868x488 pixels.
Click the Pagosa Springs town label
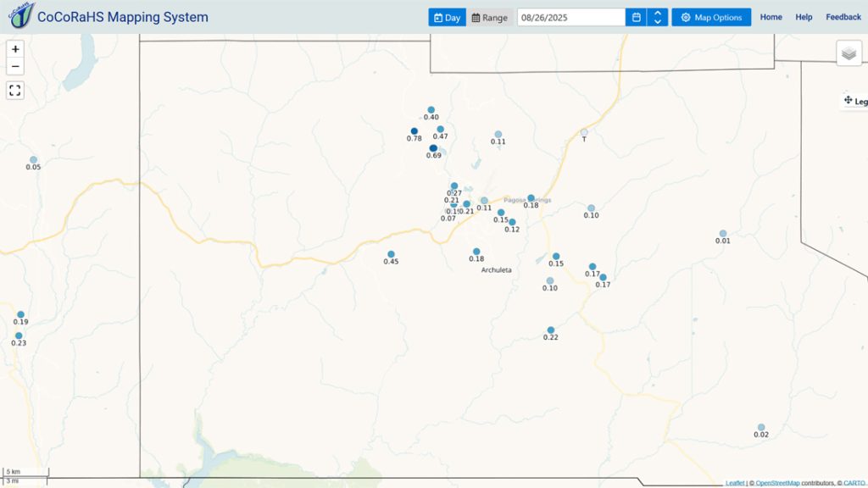pyautogui.click(x=527, y=200)
